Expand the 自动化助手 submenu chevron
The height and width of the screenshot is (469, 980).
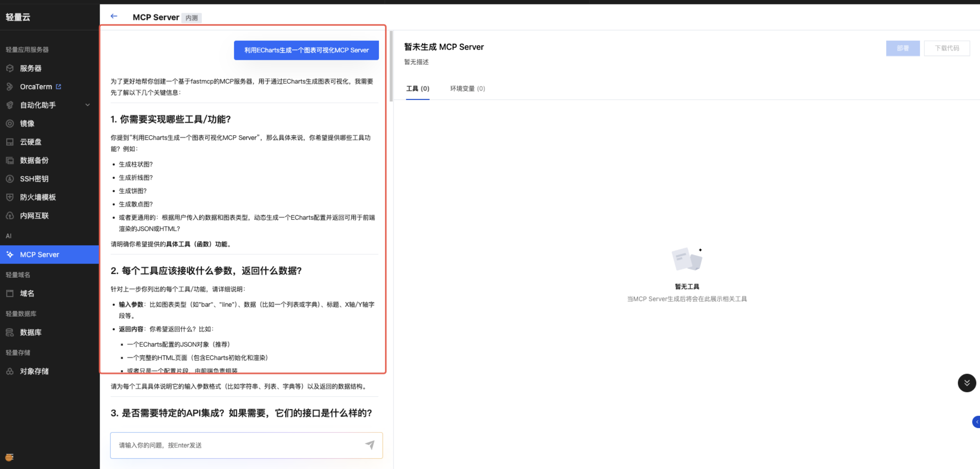click(87, 105)
